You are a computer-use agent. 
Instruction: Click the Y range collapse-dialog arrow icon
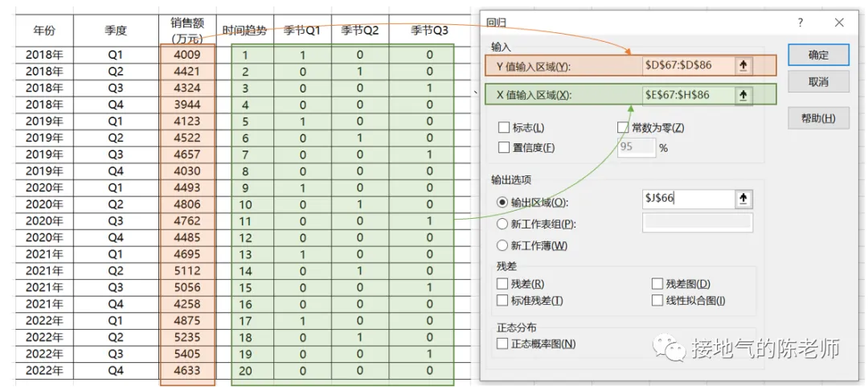pyautogui.click(x=743, y=65)
